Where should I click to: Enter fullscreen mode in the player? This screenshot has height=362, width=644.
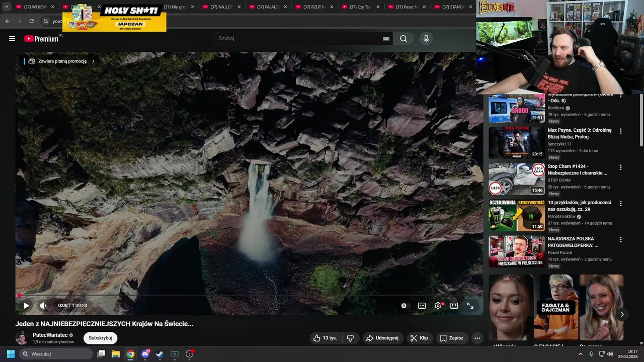(x=470, y=306)
